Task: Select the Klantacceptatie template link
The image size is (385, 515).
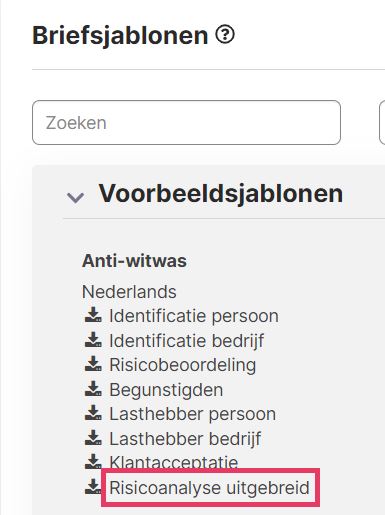Action: point(174,462)
